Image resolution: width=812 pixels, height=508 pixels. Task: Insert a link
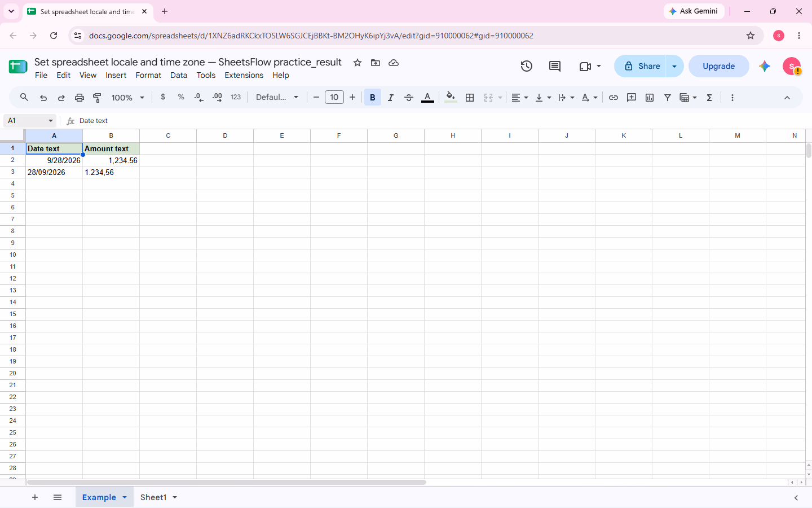pos(614,98)
